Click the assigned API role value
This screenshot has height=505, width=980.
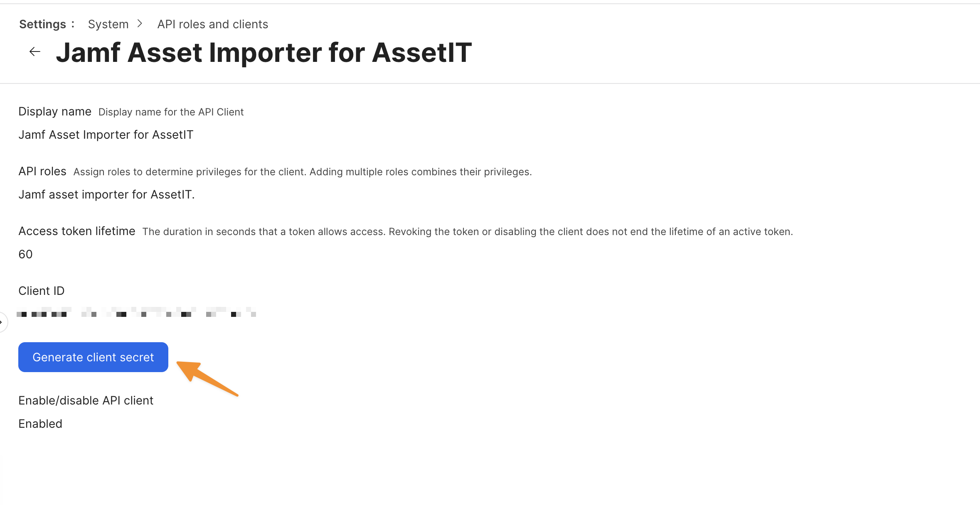106,194
